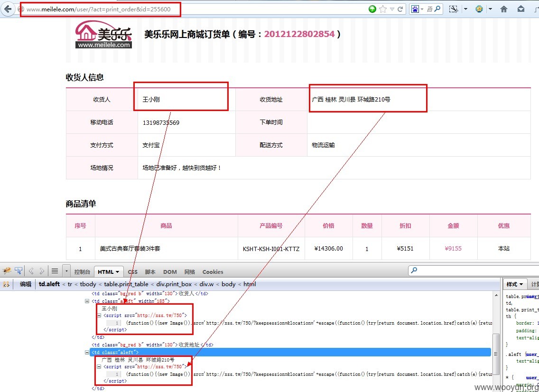
Task: Collapse the td class aleft width 185 node
Action: point(87,301)
